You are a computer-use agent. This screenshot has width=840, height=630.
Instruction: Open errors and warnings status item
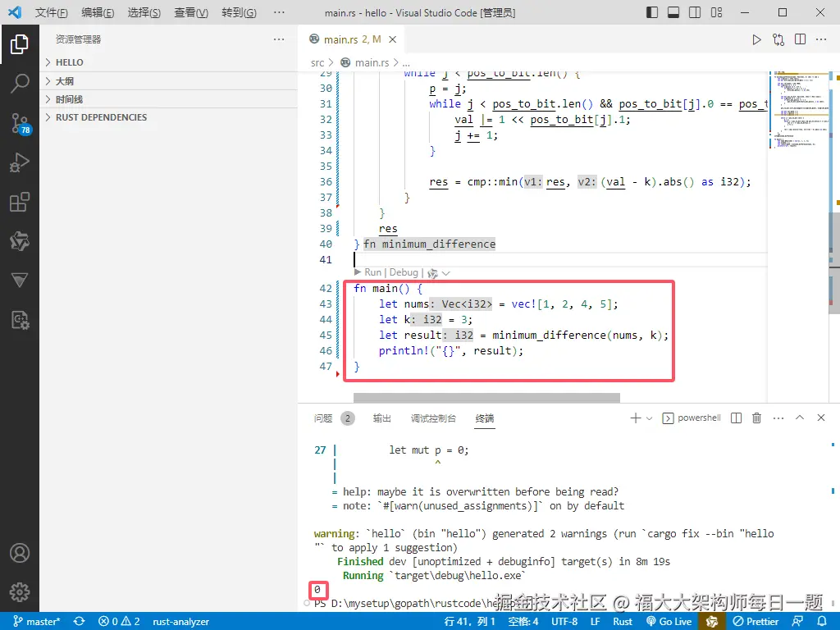[119, 622]
